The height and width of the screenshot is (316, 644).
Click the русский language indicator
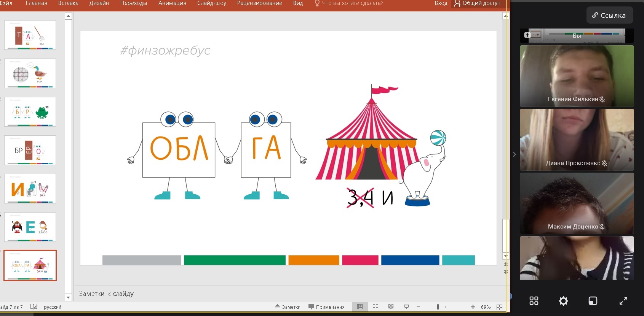click(x=52, y=307)
